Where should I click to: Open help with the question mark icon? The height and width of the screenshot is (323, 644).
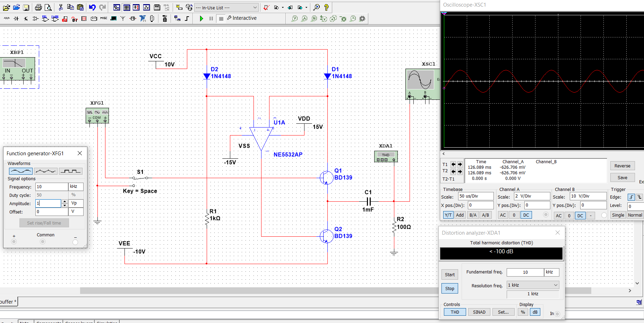(326, 7)
